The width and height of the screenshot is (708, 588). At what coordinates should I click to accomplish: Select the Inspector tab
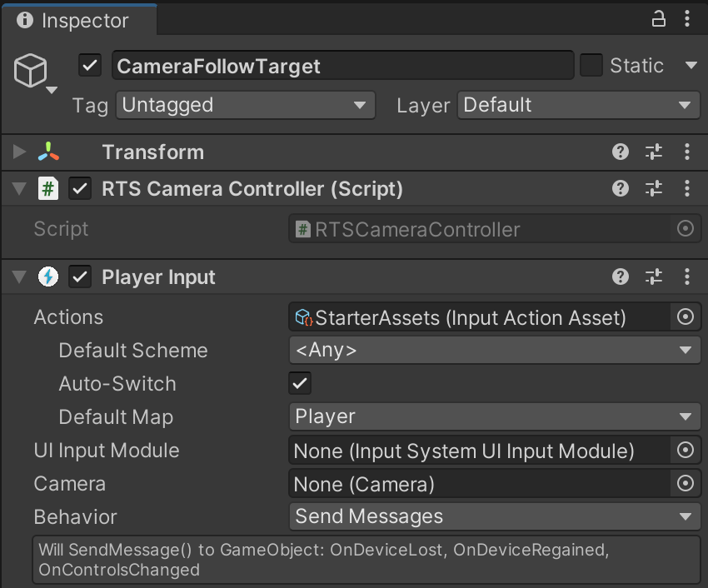point(73,20)
